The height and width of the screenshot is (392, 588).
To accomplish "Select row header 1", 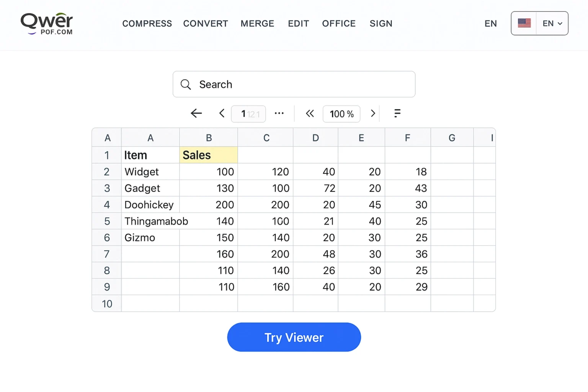I will click(107, 155).
